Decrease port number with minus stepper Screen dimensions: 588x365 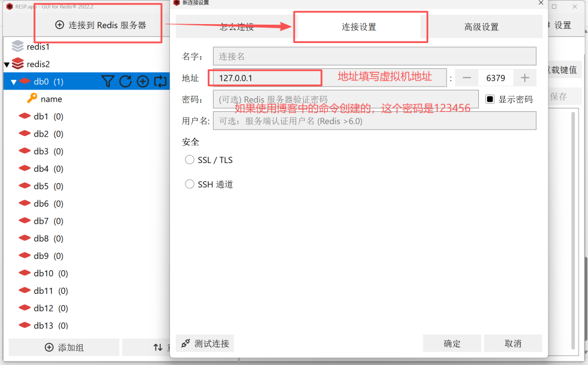click(467, 77)
